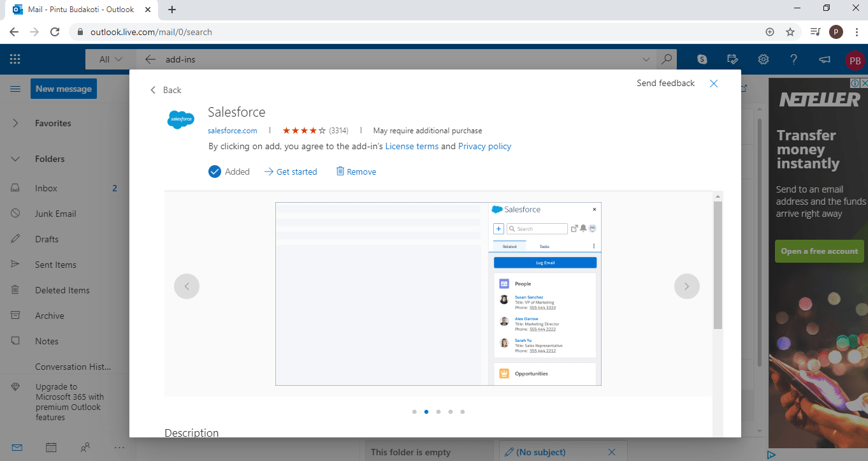Click the New message button
This screenshot has height=461, width=868.
tap(63, 89)
